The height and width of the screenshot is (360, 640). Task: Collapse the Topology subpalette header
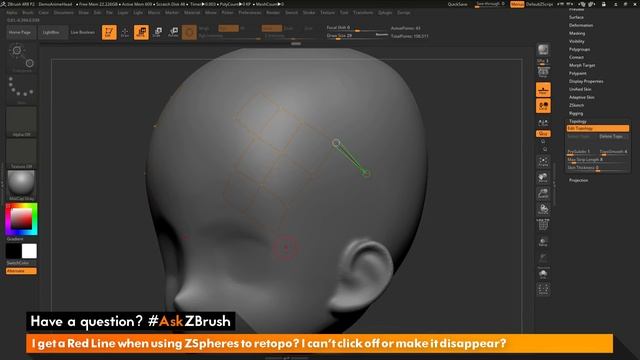[x=578, y=121]
